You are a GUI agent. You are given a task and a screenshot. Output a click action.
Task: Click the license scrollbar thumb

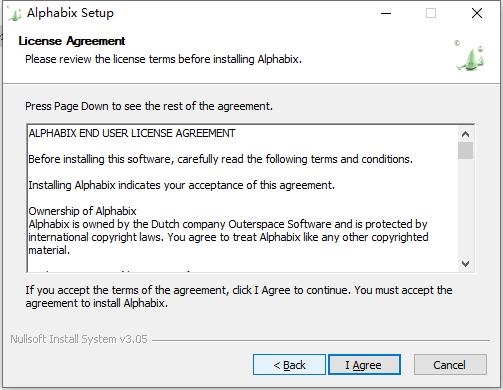tap(465, 151)
